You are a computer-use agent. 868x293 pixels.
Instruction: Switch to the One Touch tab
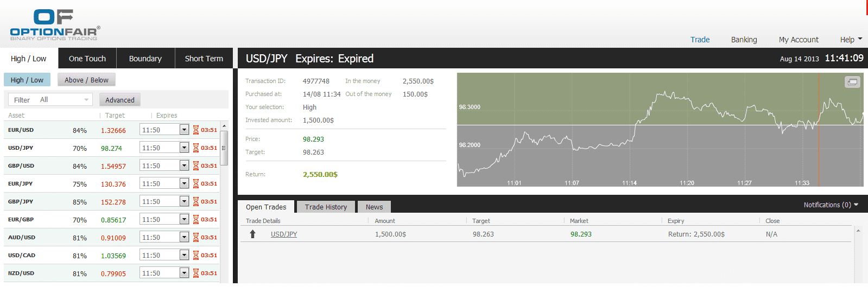[x=87, y=59]
